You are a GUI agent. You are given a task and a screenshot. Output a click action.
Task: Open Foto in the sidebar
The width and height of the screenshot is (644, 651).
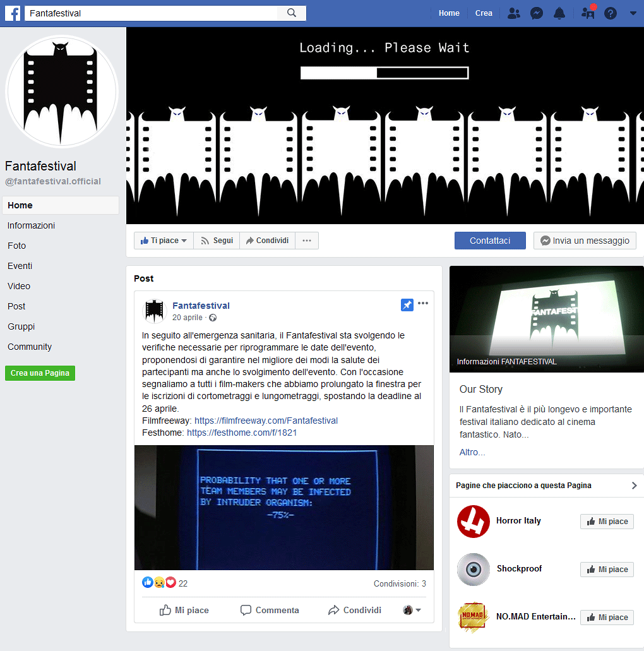(16, 246)
